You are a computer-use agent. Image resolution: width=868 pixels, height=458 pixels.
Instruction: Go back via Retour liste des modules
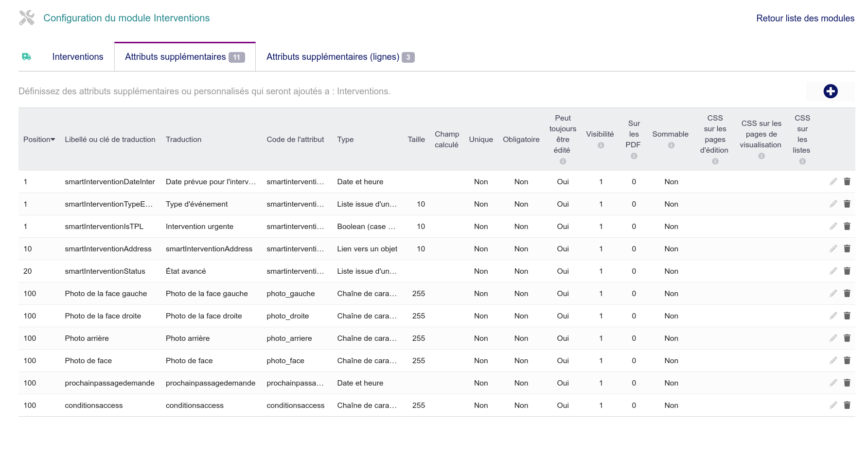pos(805,18)
